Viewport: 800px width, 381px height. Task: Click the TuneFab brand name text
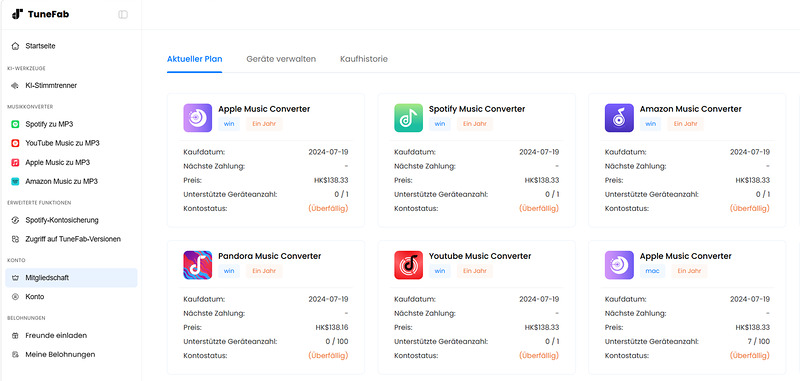coord(48,14)
